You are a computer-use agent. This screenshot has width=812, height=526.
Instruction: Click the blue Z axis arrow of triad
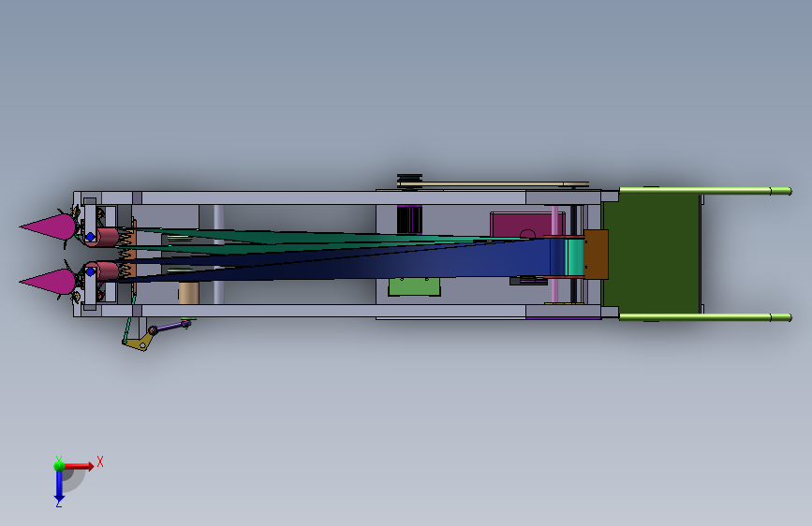coord(59,488)
